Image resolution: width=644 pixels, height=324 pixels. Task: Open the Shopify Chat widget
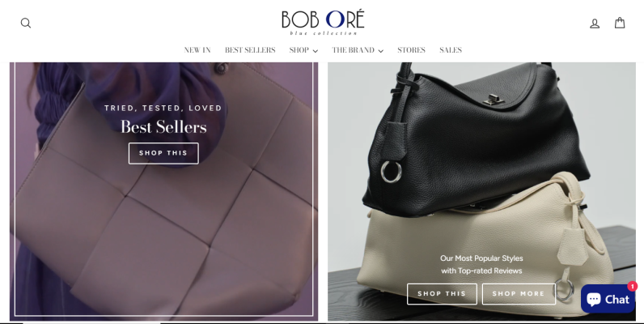[608, 299]
